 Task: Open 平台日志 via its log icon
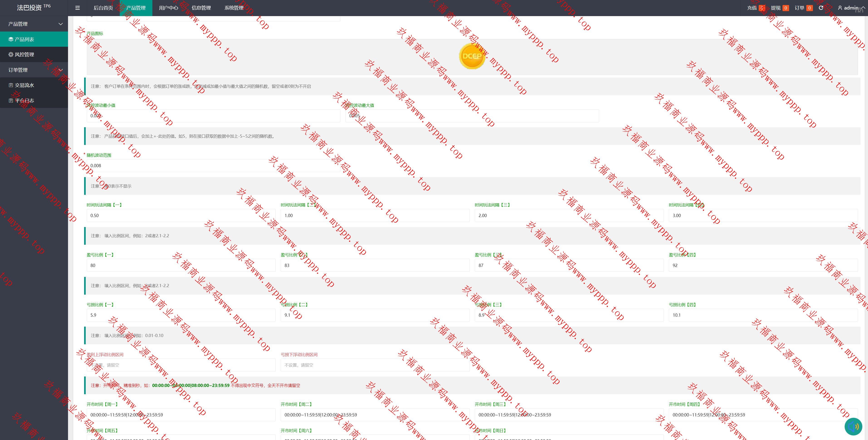click(x=11, y=100)
